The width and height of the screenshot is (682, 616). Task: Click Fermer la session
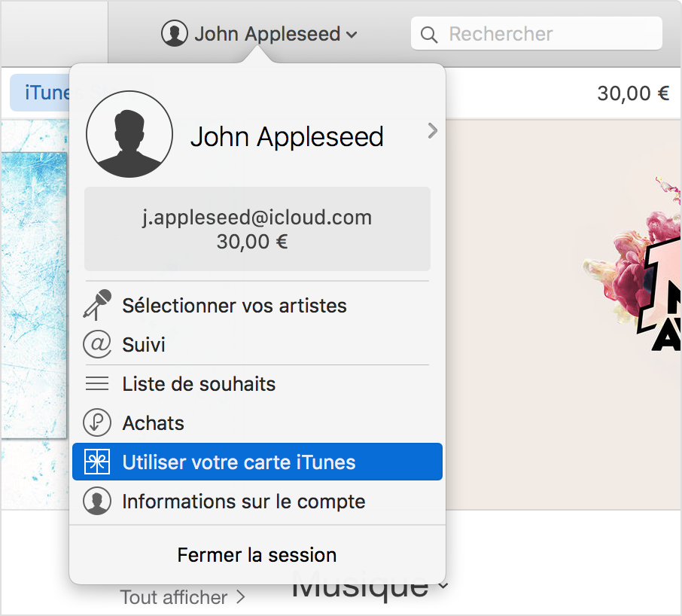click(x=256, y=555)
